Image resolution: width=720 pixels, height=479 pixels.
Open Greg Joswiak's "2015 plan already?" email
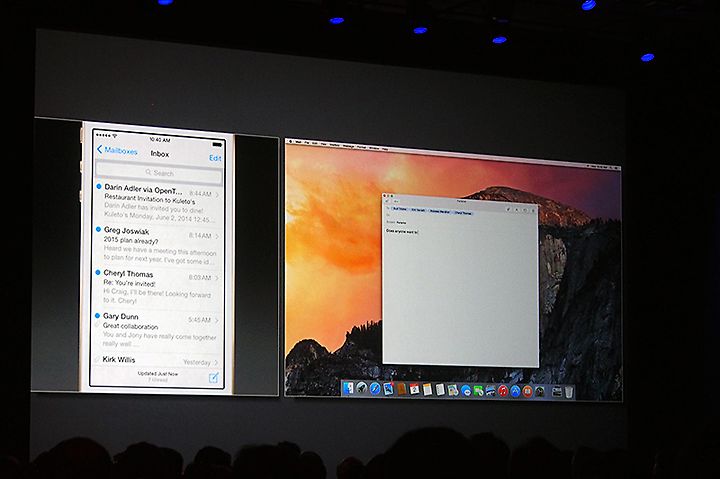[158, 245]
